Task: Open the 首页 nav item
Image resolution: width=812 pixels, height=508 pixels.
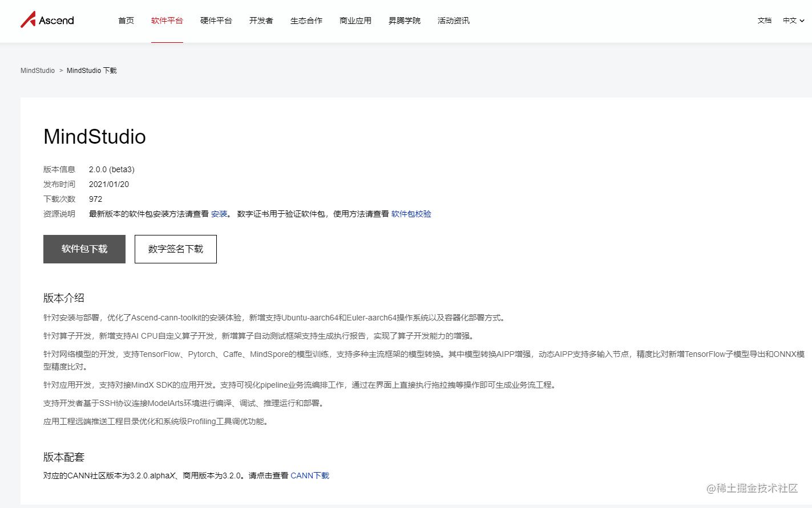Action: [x=126, y=21]
